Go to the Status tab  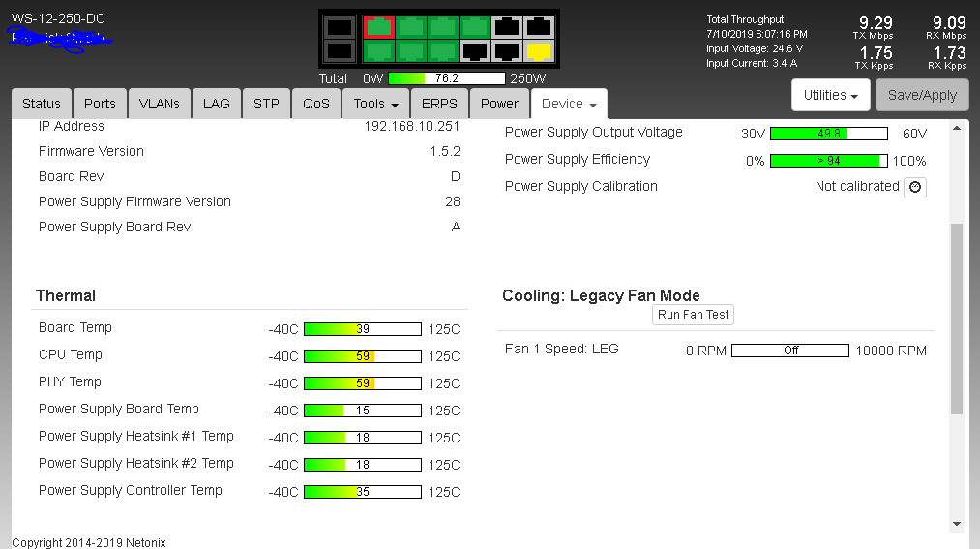(x=42, y=104)
